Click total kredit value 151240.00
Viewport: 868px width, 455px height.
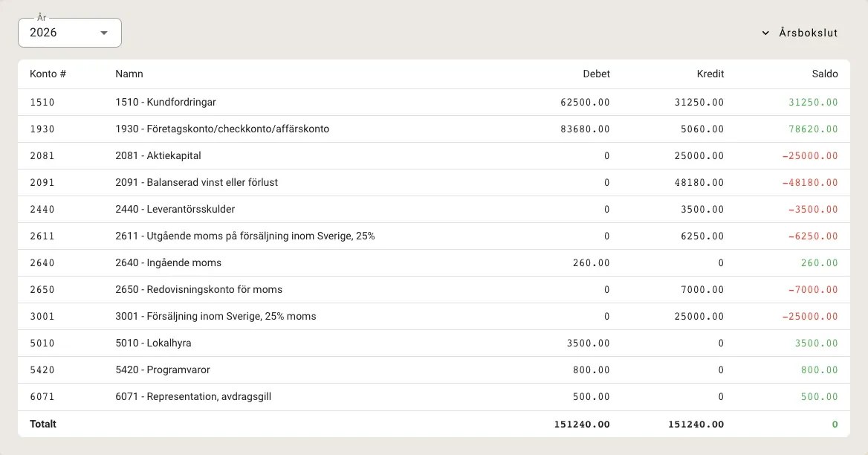(x=696, y=425)
